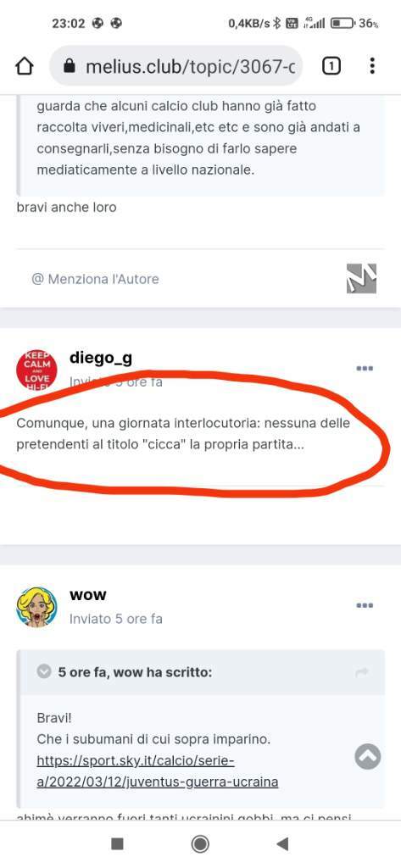
Task: Open the tab switcher showing 1 tab
Action: click(x=331, y=66)
